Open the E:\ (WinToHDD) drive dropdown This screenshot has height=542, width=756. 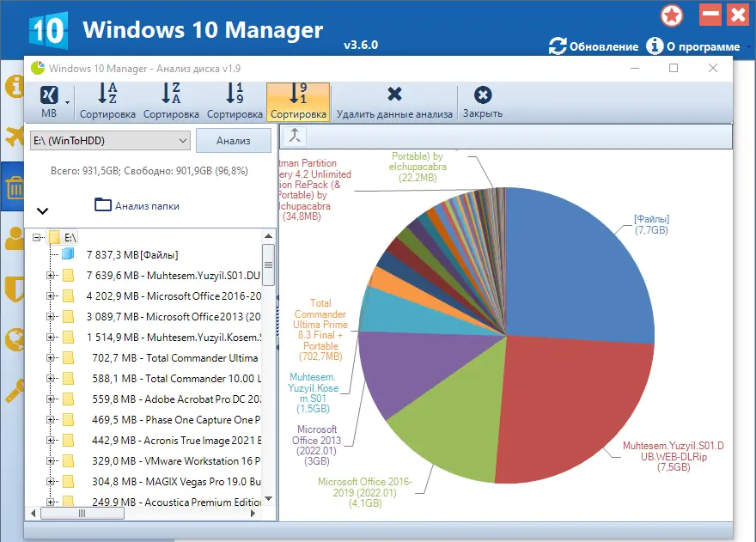pos(111,140)
